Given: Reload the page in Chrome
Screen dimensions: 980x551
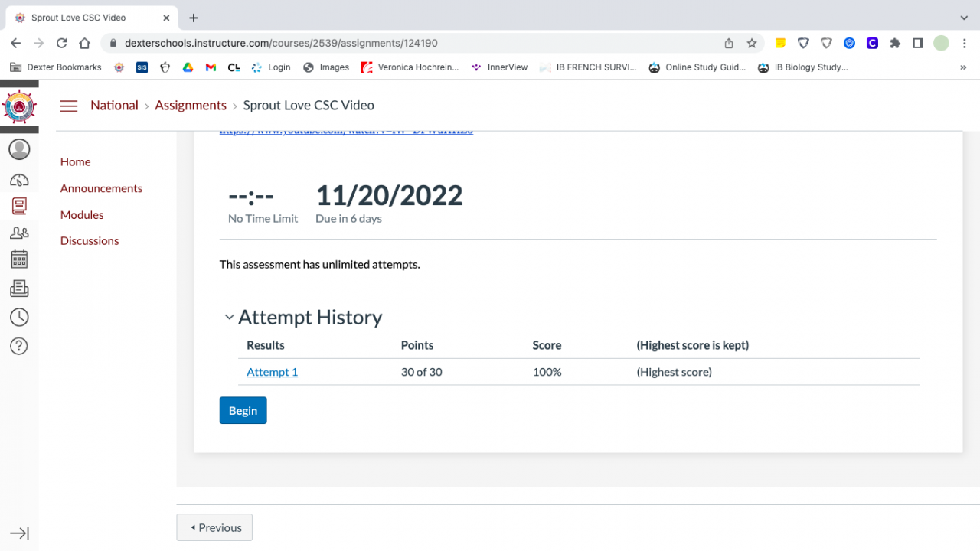Looking at the screenshot, I should (62, 44).
